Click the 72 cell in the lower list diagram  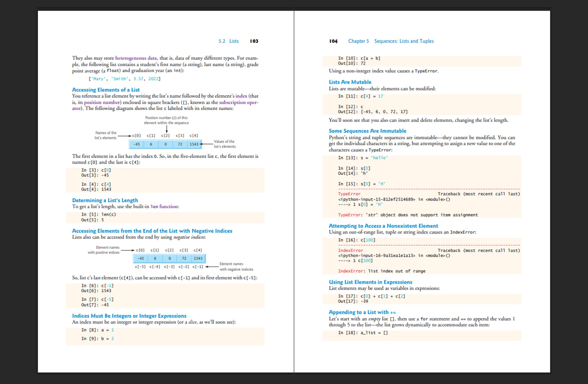pyautogui.click(x=184, y=258)
